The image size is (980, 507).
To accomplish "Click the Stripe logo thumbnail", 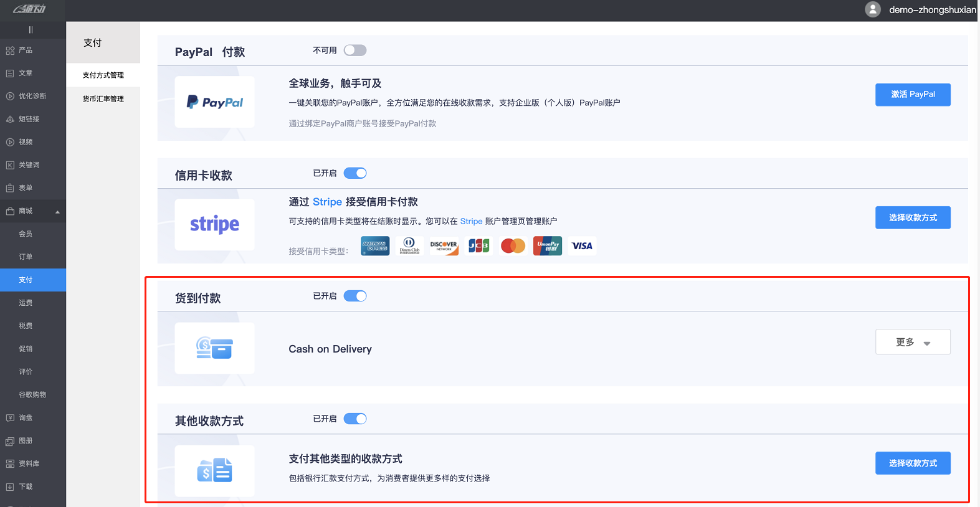I will pos(214,224).
